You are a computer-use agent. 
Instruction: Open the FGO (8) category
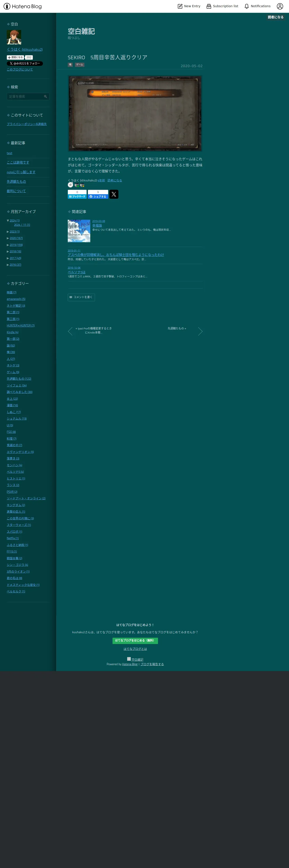coord(11,432)
